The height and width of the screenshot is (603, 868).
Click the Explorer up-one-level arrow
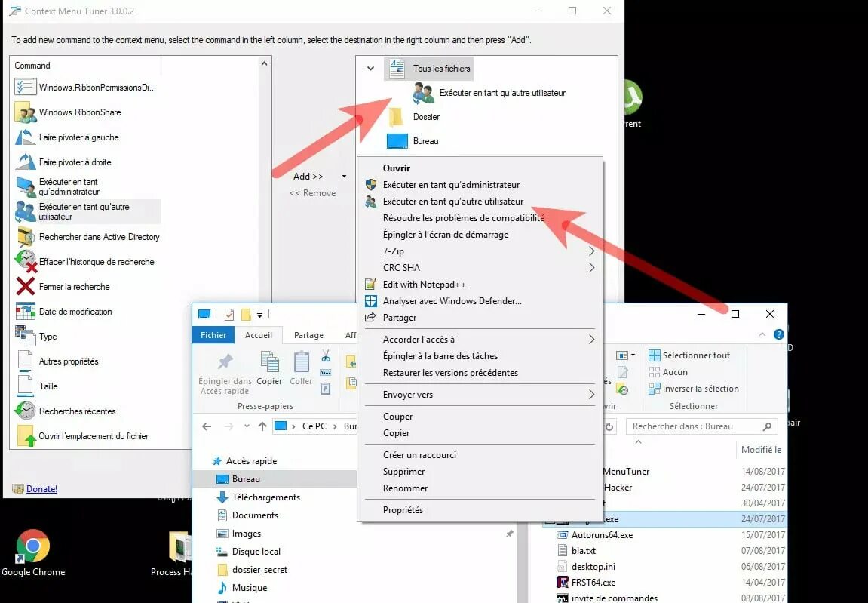point(262,426)
